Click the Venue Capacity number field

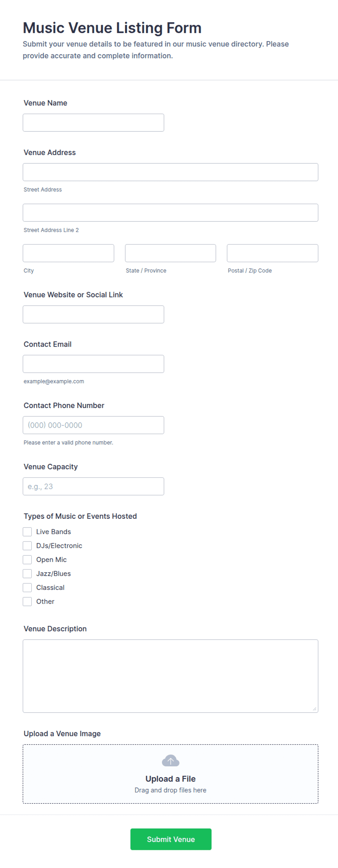pyautogui.click(x=93, y=486)
